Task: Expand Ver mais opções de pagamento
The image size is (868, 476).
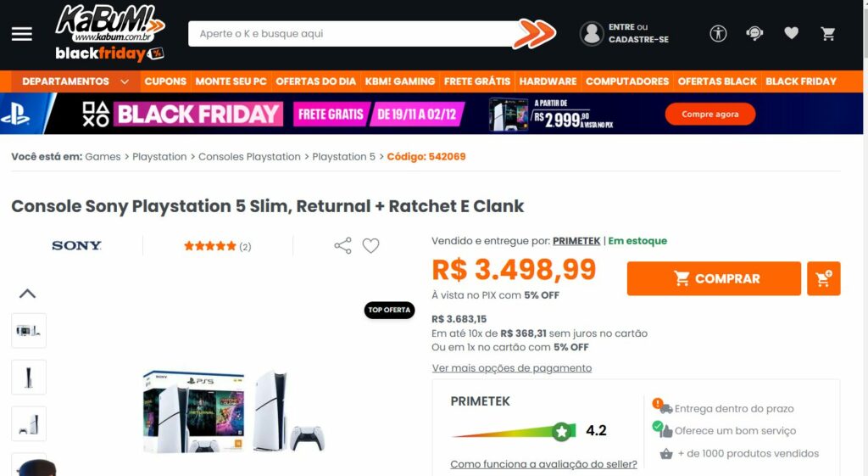Action: pyautogui.click(x=511, y=368)
